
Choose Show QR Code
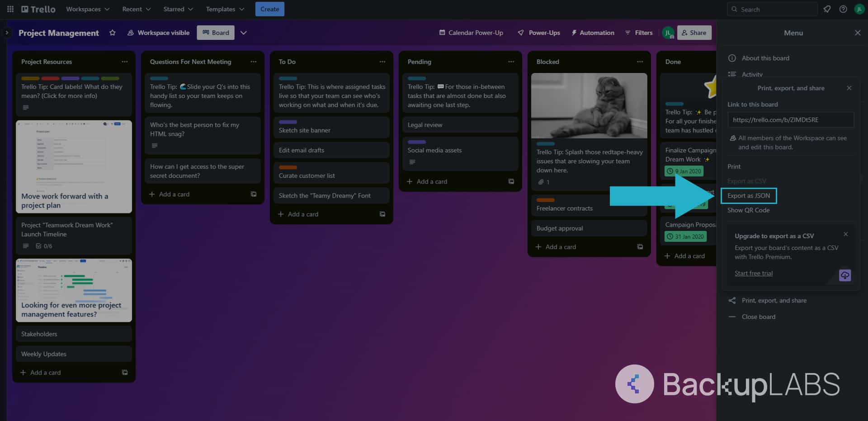tap(749, 210)
